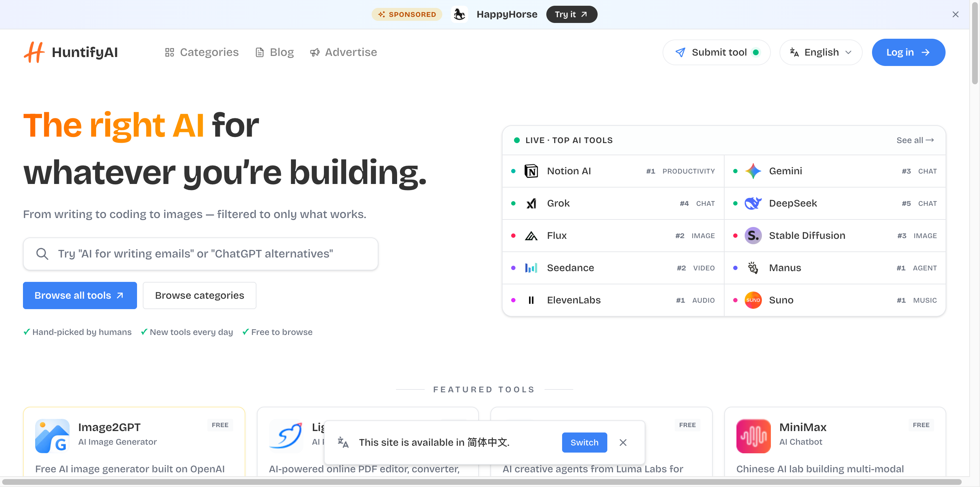Image resolution: width=980 pixels, height=487 pixels.
Task: Click Browse all tools button
Action: coord(80,295)
